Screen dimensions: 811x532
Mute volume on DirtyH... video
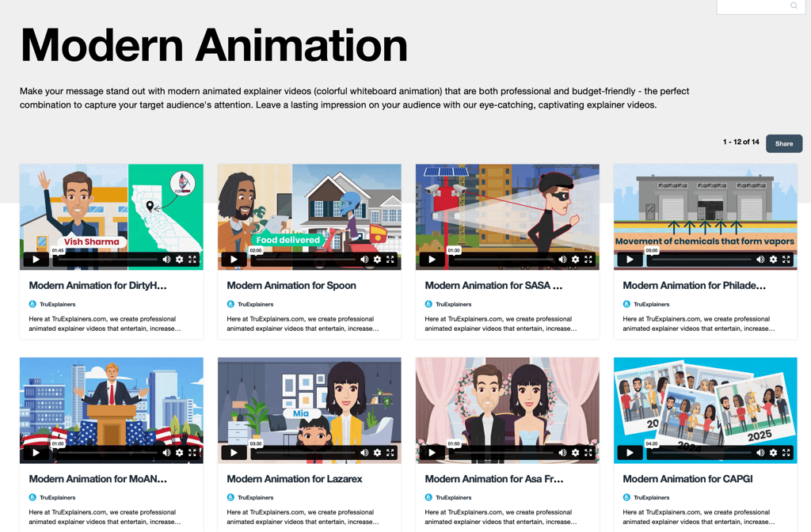(166, 260)
